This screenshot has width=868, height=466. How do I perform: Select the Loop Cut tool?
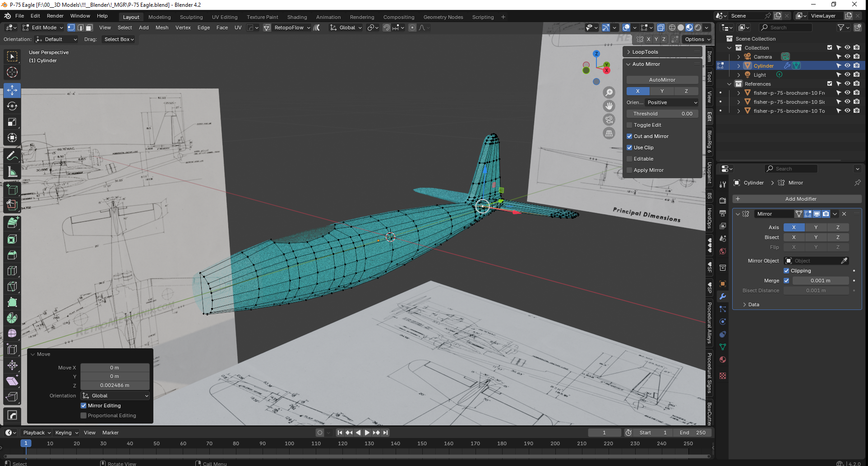coord(12,271)
